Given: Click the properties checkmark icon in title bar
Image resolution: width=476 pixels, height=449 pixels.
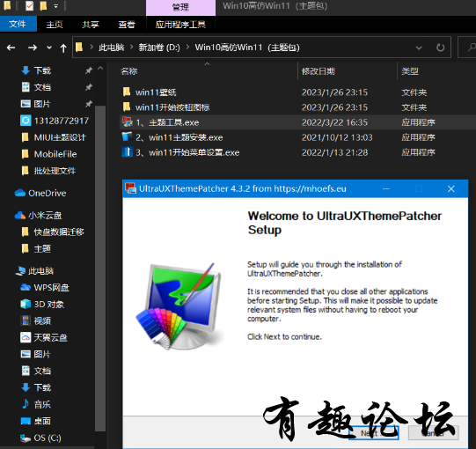Looking at the screenshot, I should click(x=29, y=5).
